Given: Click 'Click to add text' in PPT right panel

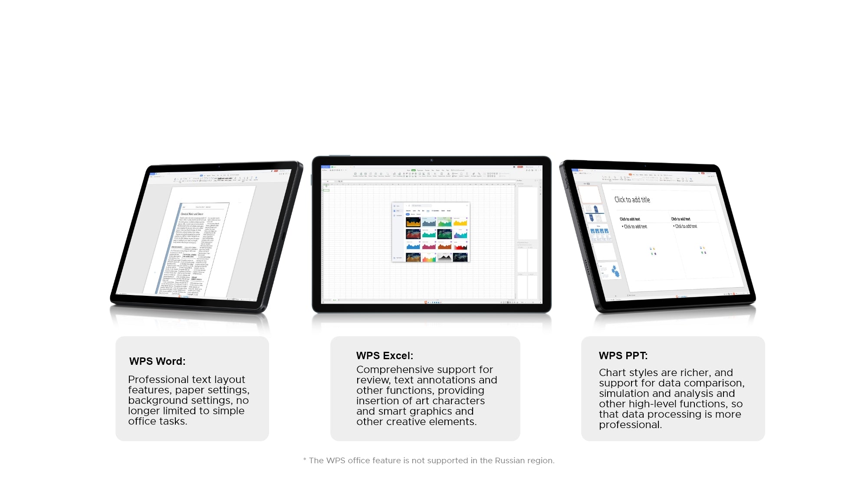Looking at the screenshot, I should (680, 219).
